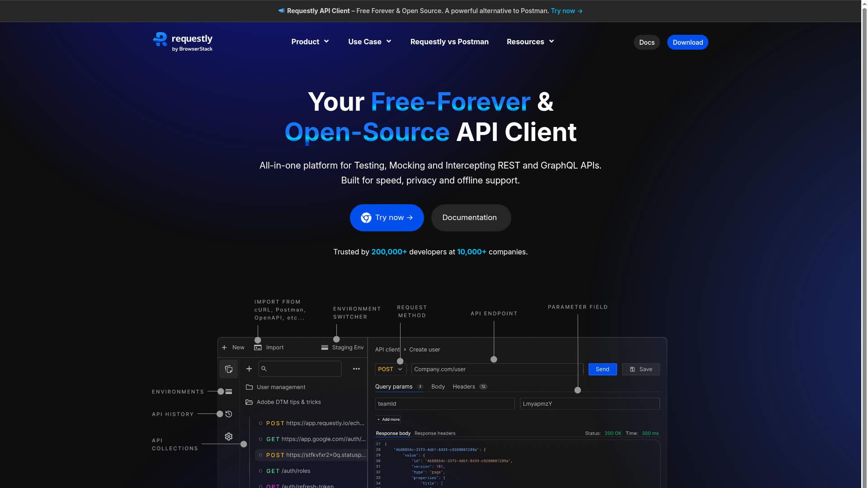The width and height of the screenshot is (868, 488).
Task: Select POST stfkvfxr2 statuspage request row
Action: coord(311,455)
